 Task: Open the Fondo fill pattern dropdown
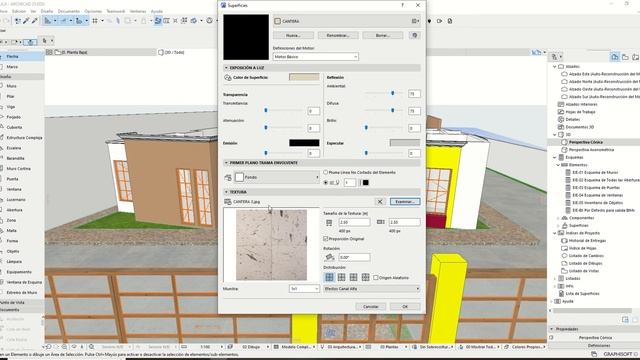[277, 177]
